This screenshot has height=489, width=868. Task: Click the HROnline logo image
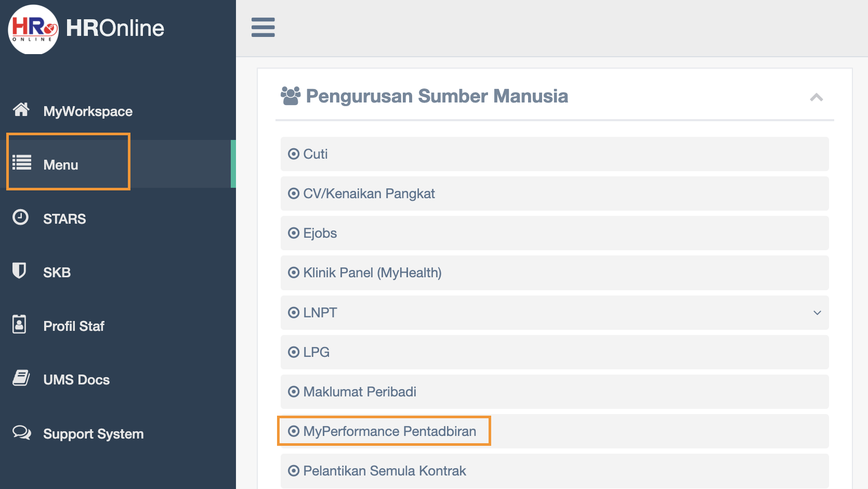(x=33, y=29)
